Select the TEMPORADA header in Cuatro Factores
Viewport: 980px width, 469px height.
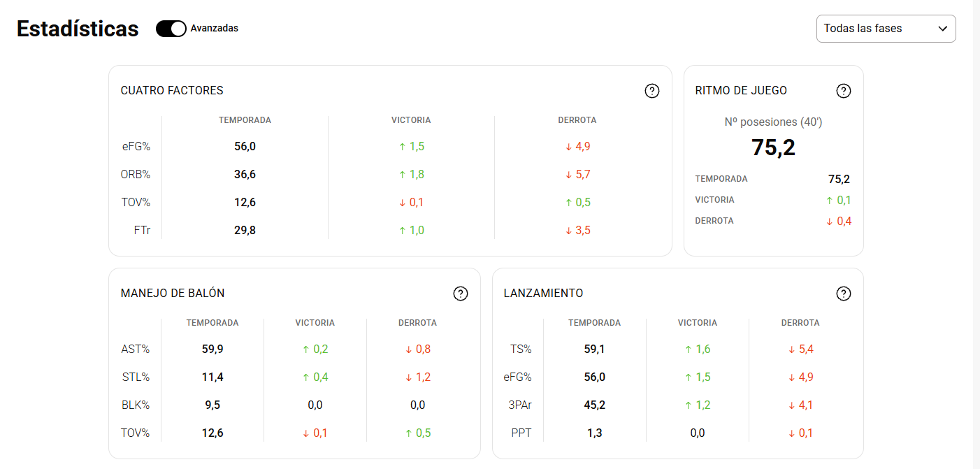245,120
